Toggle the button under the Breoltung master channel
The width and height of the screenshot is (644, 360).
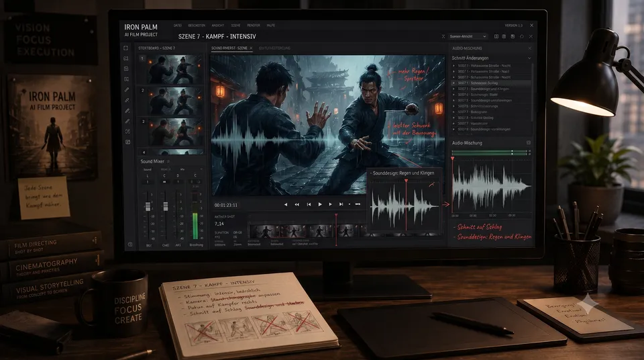point(195,181)
